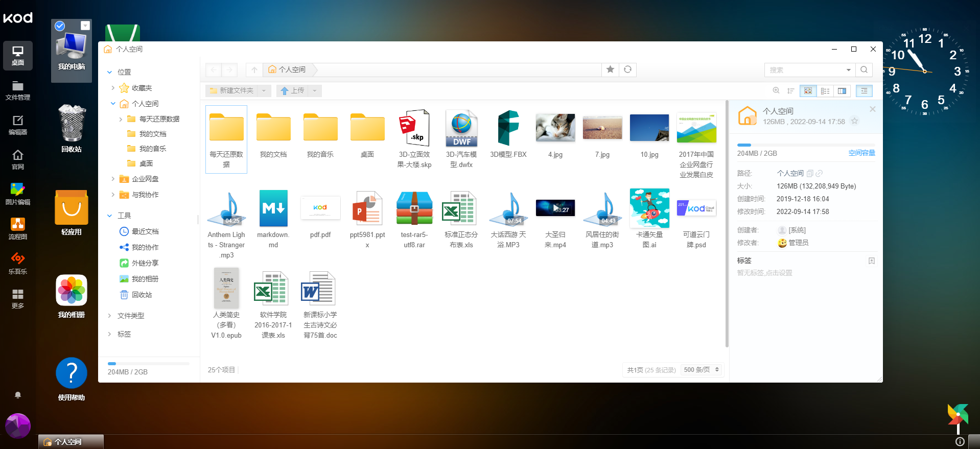980x449 pixels.
Task: Open 文件管理 in the left sidebar
Action: coord(18,90)
